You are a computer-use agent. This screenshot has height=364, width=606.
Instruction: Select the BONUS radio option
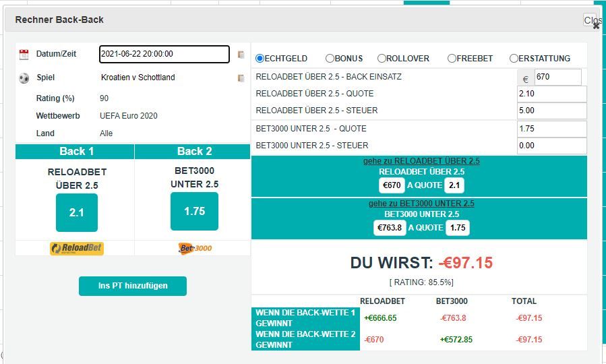(x=330, y=59)
